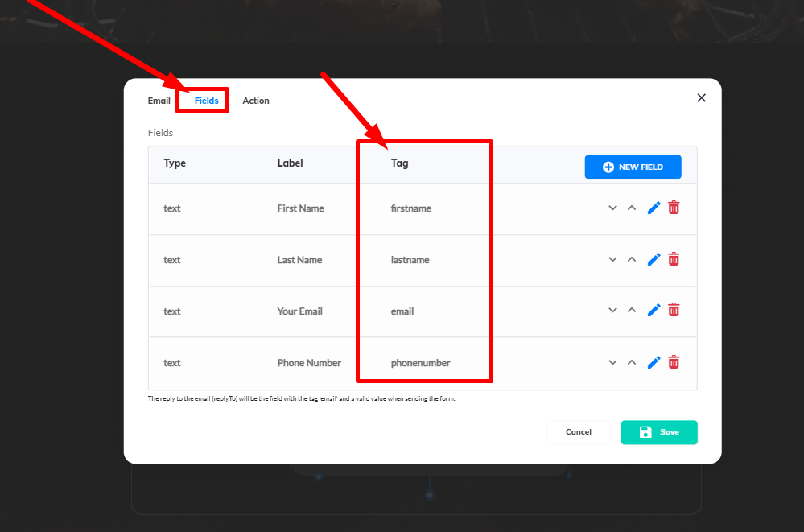Move Phone Number field up
The height and width of the screenshot is (532, 804).
pos(632,362)
